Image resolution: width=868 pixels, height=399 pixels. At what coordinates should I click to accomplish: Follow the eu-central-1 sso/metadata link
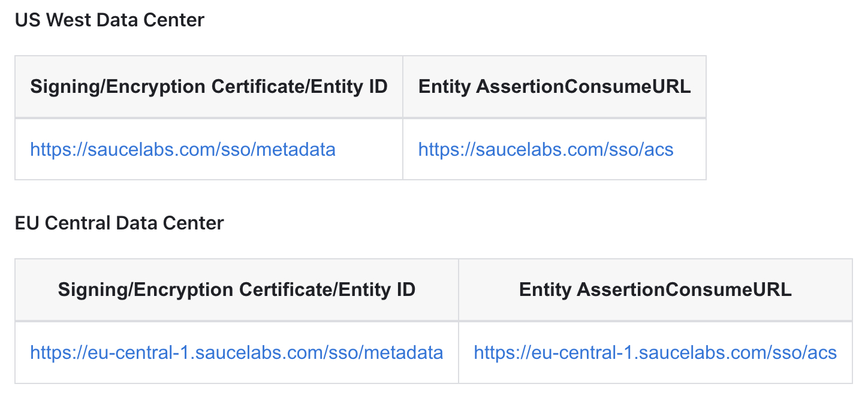[x=236, y=352]
